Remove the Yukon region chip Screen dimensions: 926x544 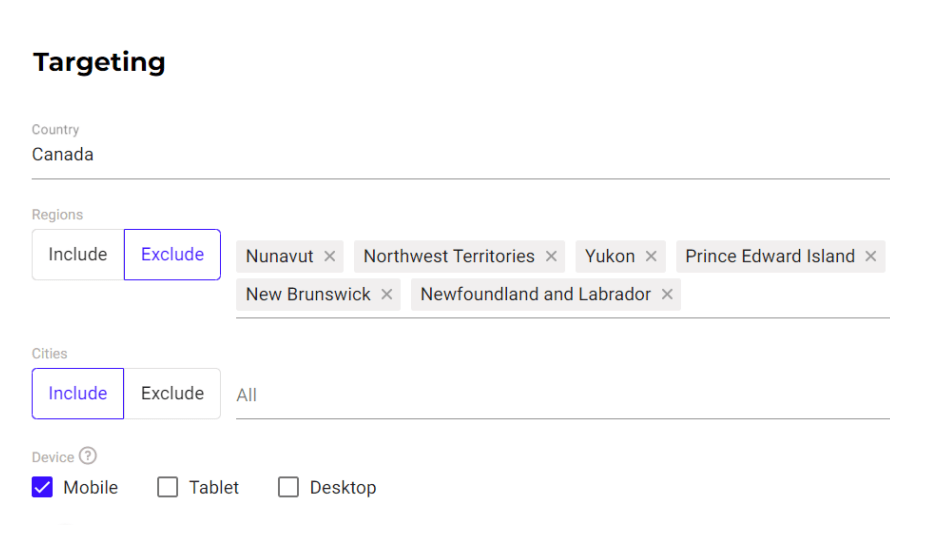coord(651,256)
